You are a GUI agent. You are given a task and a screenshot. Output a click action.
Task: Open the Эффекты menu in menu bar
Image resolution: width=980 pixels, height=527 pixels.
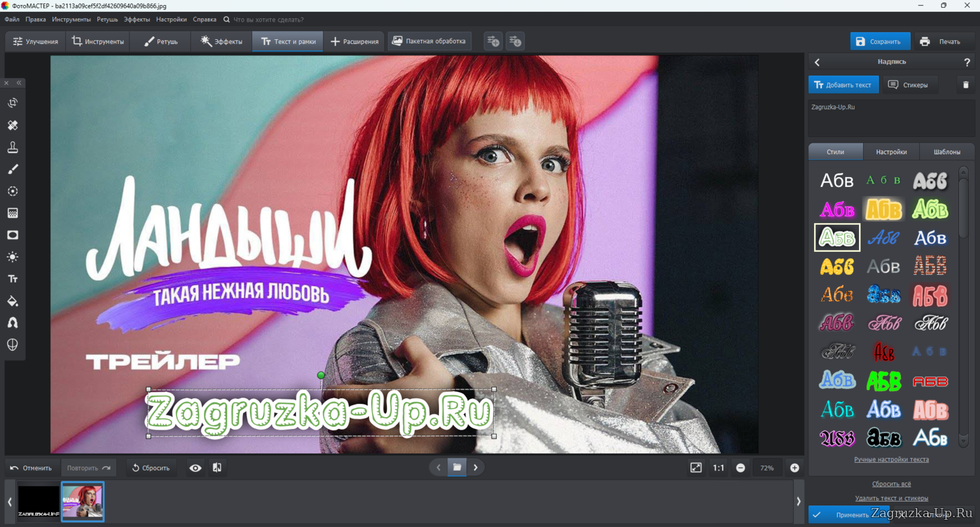coord(137,20)
